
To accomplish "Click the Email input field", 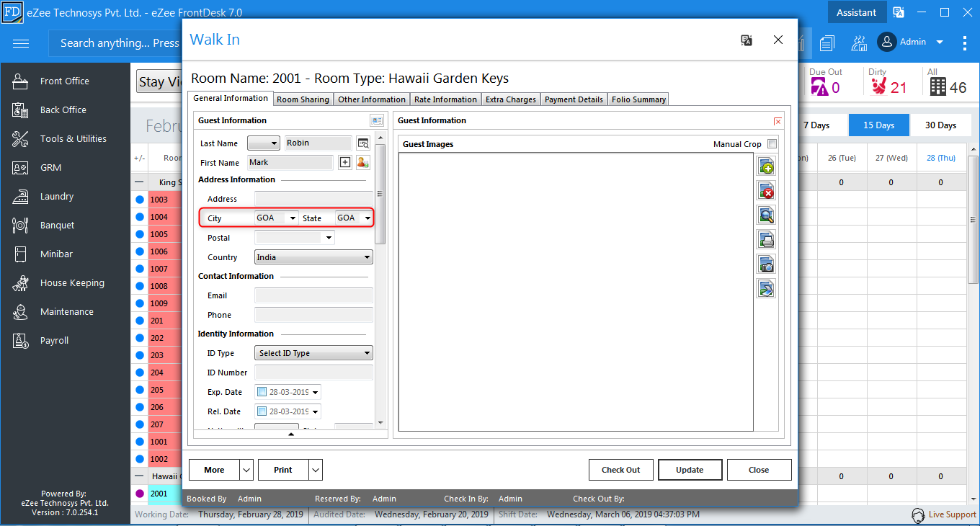I will [x=313, y=295].
